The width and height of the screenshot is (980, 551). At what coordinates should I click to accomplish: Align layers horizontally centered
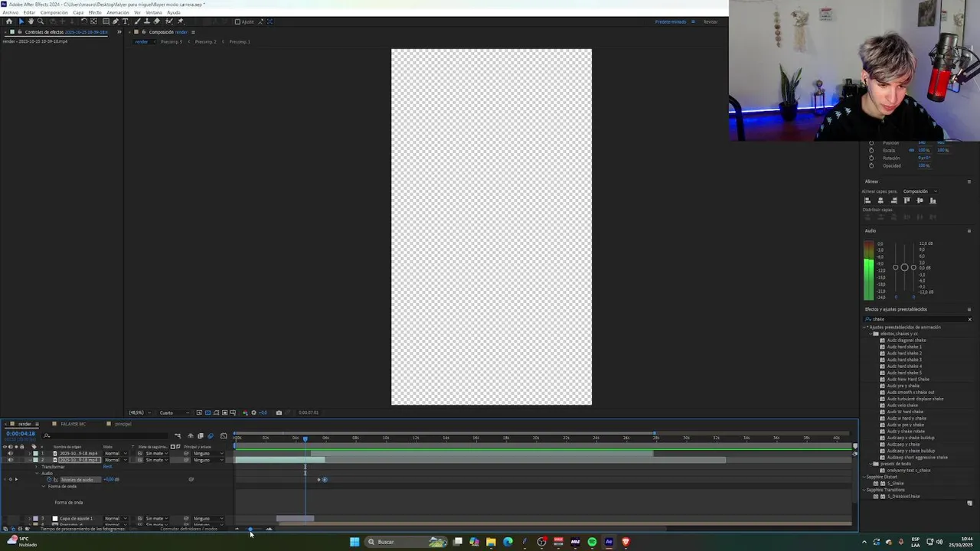click(880, 201)
